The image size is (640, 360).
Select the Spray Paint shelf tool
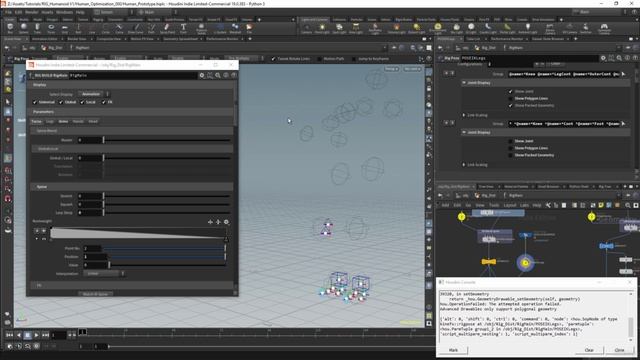pyautogui.click(x=167, y=29)
